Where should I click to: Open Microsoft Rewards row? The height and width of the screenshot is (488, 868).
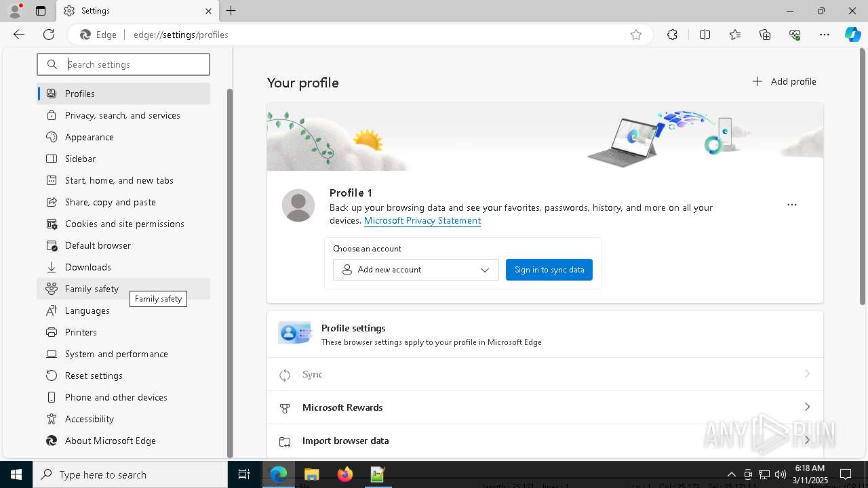(x=545, y=407)
